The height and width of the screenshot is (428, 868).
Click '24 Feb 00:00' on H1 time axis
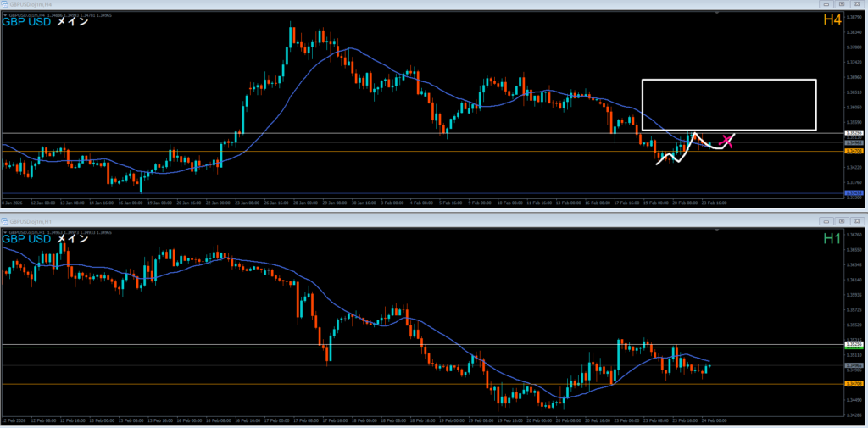pyautogui.click(x=713, y=421)
